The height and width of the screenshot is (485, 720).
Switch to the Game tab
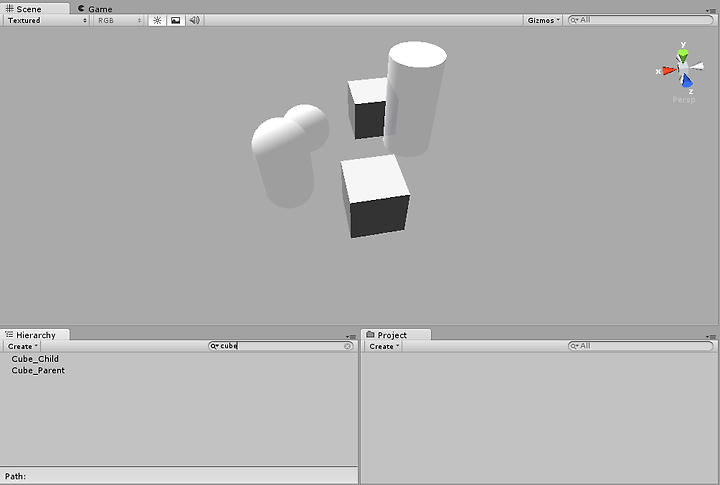click(95, 8)
